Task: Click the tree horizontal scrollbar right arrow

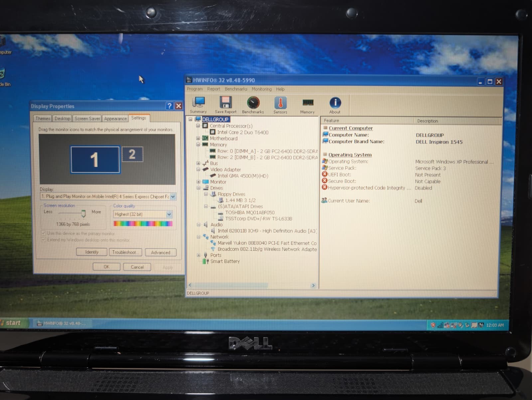Action: click(313, 285)
